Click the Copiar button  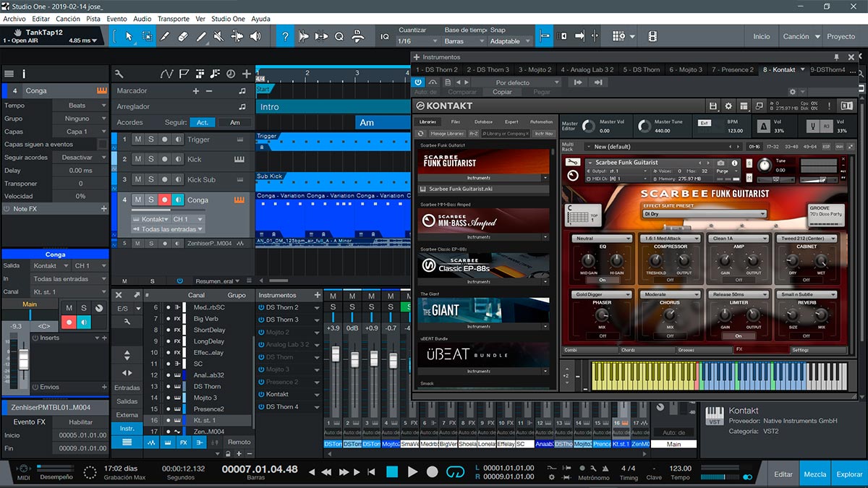coord(502,92)
